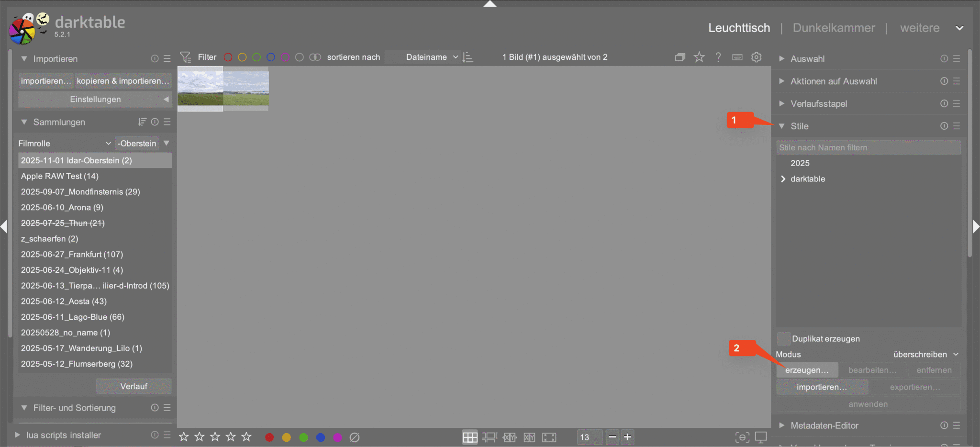The height and width of the screenshot is (447, 980).
Task: Click the erzeugen… style button
Action: [807, 370]
